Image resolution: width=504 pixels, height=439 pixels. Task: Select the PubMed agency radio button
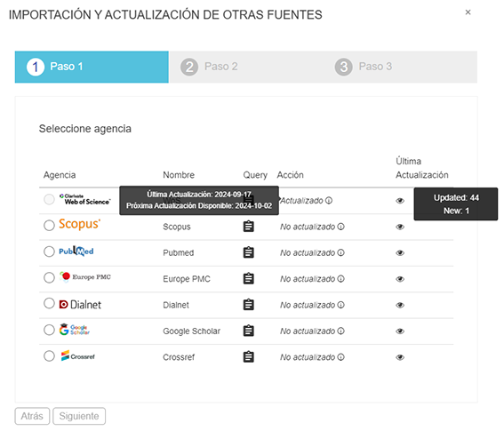(x=49, y=251)
